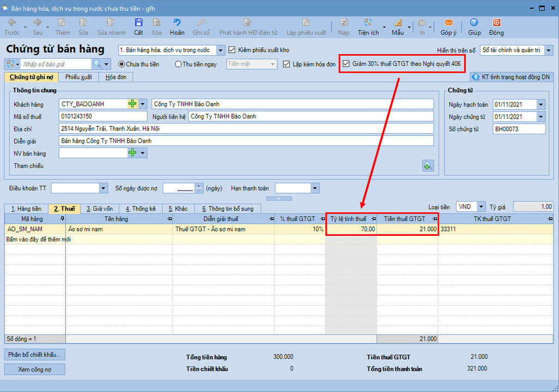Add new salesperson with green plus

pyautogui.click(x=132, y=153)
